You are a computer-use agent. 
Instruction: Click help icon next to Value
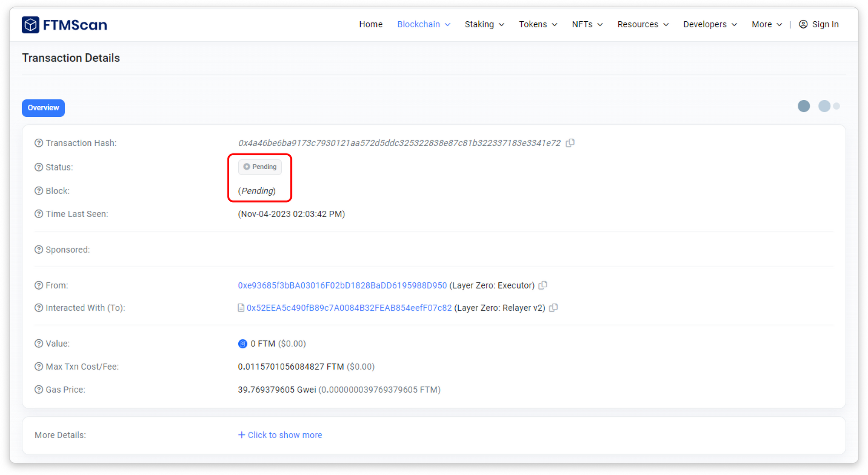(39, 344)
